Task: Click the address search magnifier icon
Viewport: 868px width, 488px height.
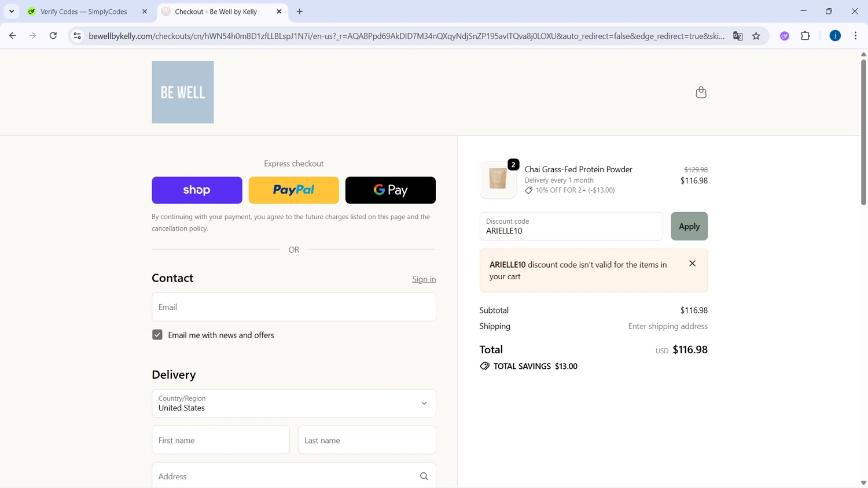Action: [x=424, y=476]
